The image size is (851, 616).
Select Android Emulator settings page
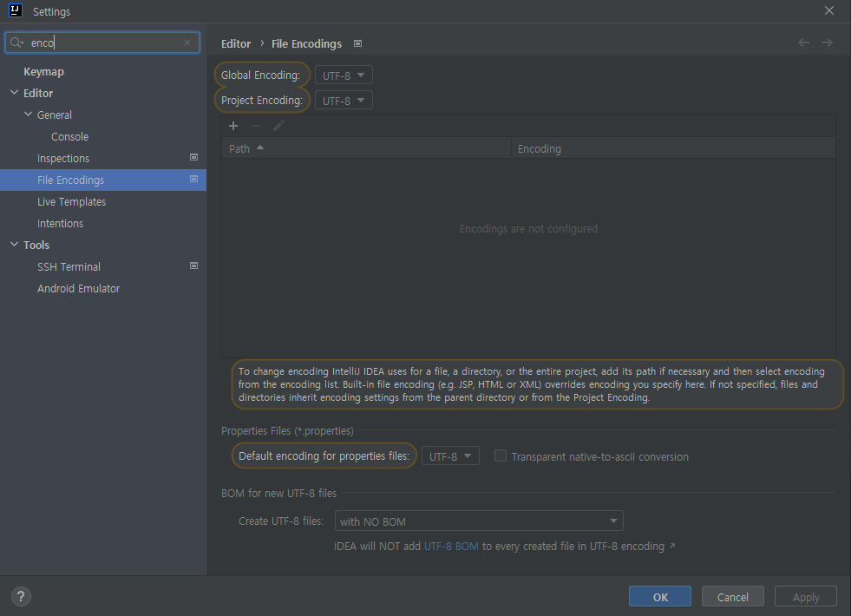pyautogui.click(x=103, y=289)
